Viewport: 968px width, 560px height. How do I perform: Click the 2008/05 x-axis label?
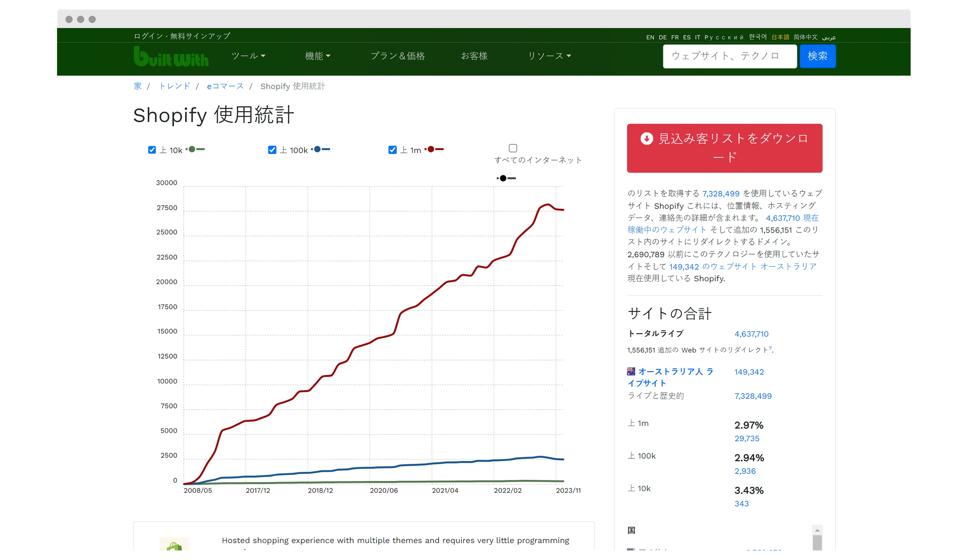(x=198, y=491)
